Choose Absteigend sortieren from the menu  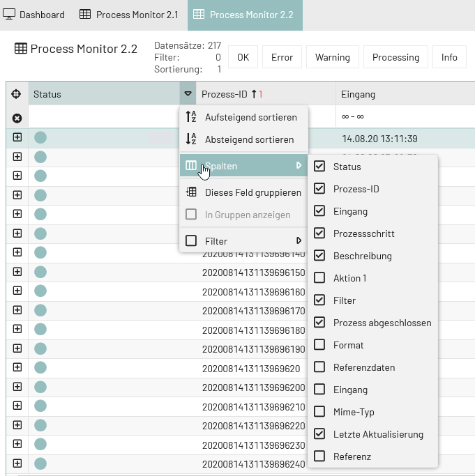(x=243, y=139)
